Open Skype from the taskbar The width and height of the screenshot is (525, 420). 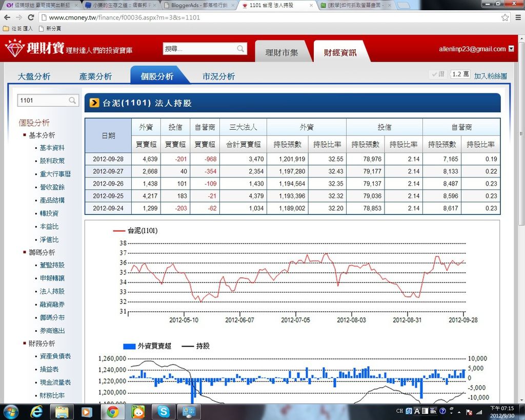click(x=164, y=412)
